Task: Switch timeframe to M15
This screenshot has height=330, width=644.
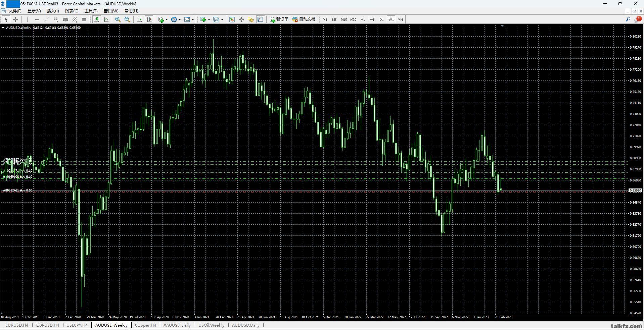Action: 344,19
